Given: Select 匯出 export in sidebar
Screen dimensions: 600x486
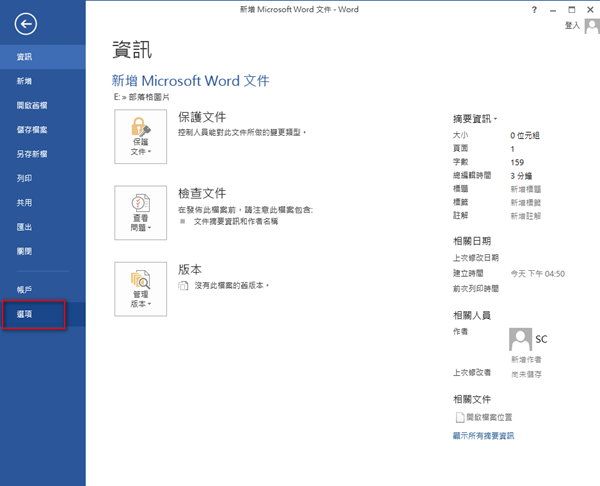Looking at the screenshot, I should (42, 227).
